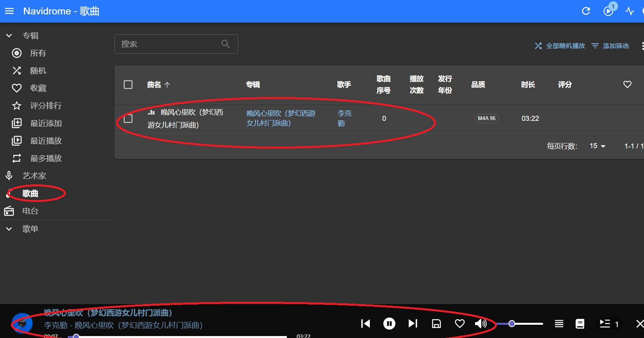This screenshot has height=338, width=644.
Task: Click the 搜索 search input field
Action: tap(169, 44)
